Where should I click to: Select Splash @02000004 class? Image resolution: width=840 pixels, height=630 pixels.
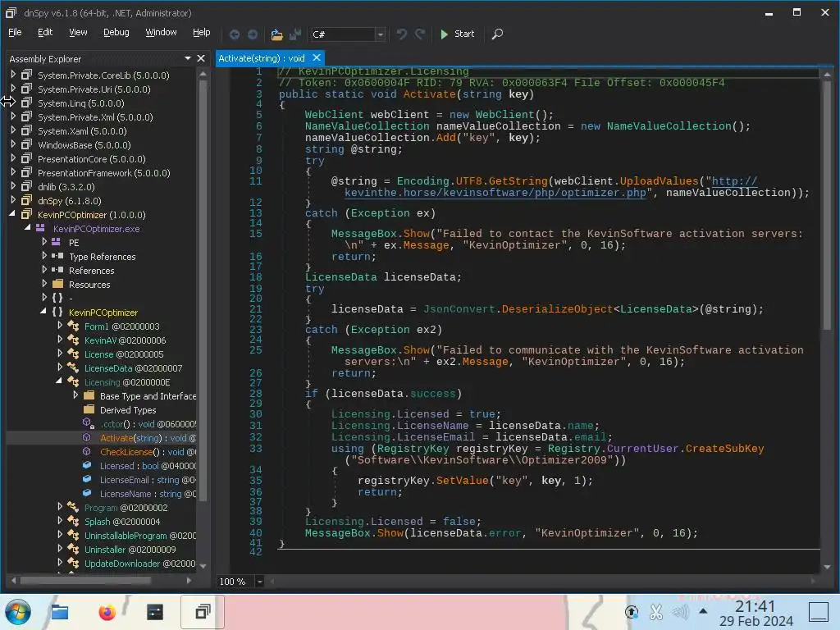tap(122, 521)
